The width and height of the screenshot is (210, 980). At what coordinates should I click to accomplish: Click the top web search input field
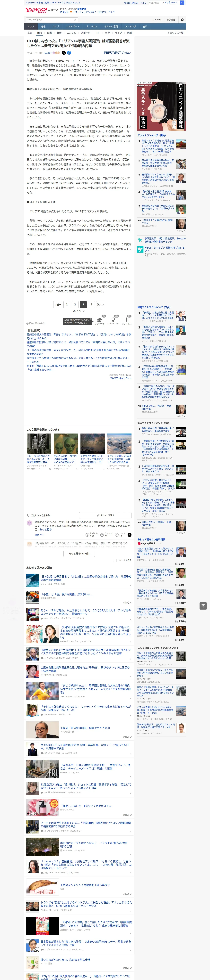coord(164,3)
